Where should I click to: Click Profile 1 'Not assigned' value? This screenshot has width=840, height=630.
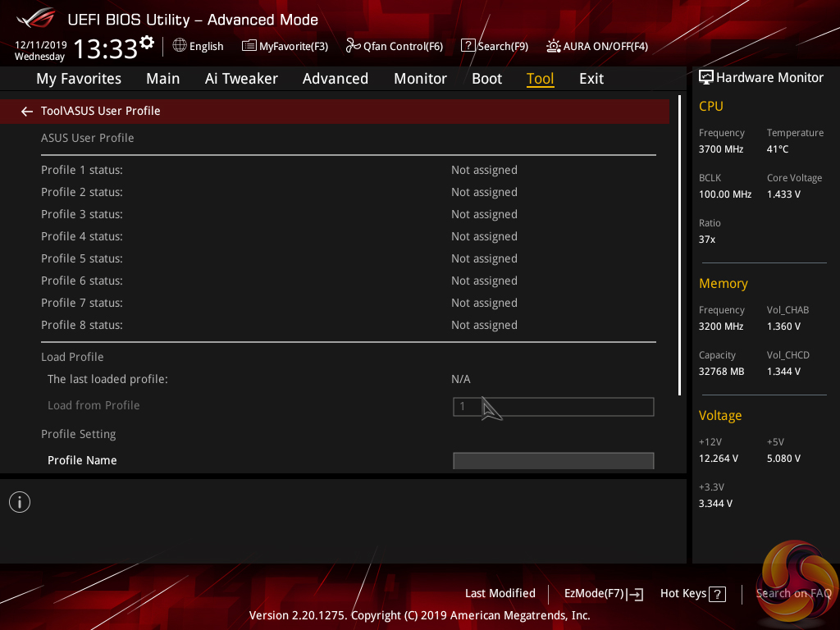pyautogui.click(x=484, y=170)
